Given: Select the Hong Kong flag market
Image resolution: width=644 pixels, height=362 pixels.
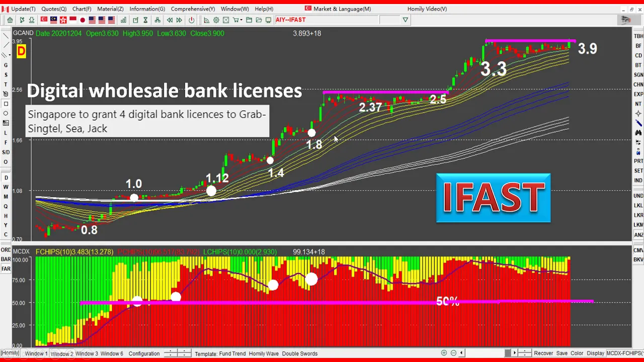Looking at the screenshot, I should pos(63,20).
